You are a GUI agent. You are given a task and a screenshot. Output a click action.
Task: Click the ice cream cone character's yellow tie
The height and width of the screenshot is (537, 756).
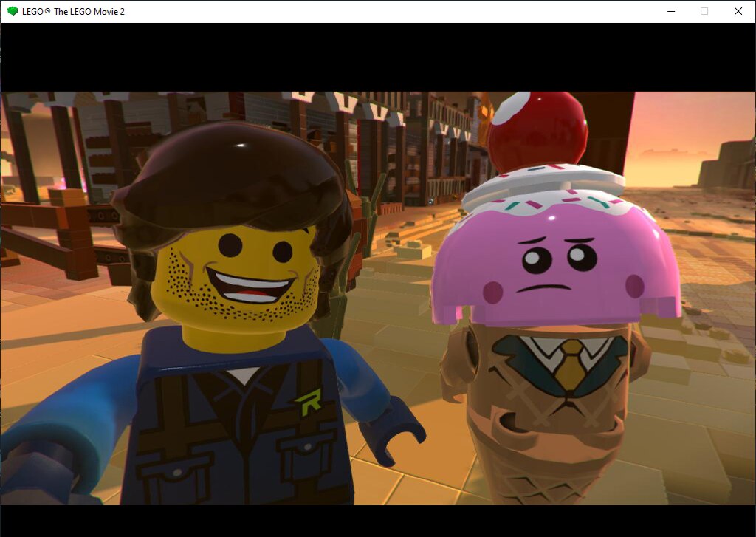tap(570, 365)
